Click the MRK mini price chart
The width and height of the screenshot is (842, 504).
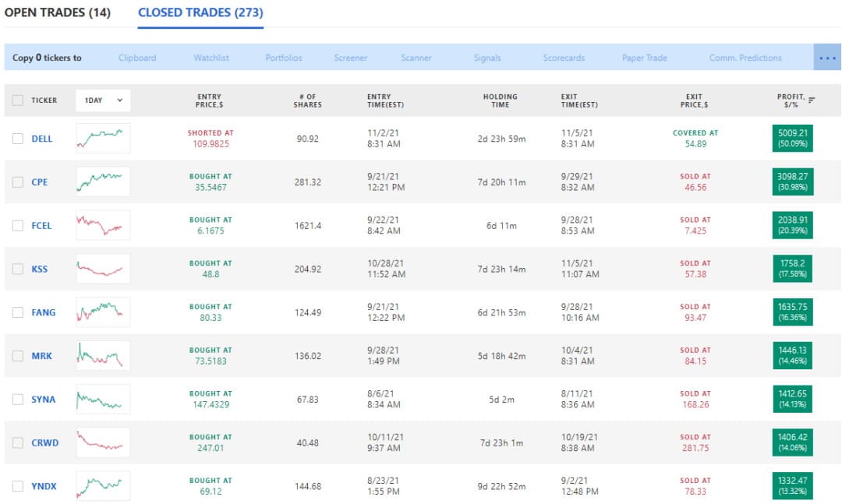(x=103, y=355)
